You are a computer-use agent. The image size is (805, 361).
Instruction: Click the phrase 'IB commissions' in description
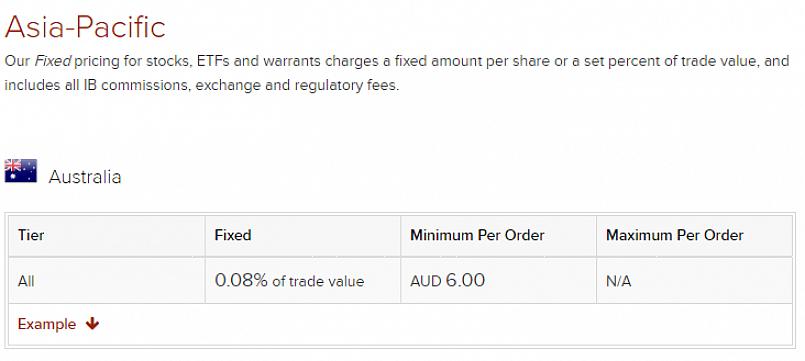pyautogui.click(x=137, y=85)
